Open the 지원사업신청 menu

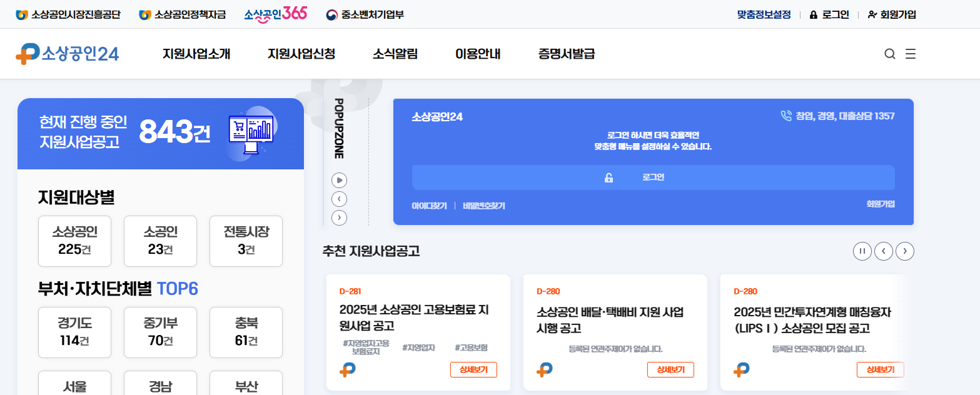click(301, 54)
